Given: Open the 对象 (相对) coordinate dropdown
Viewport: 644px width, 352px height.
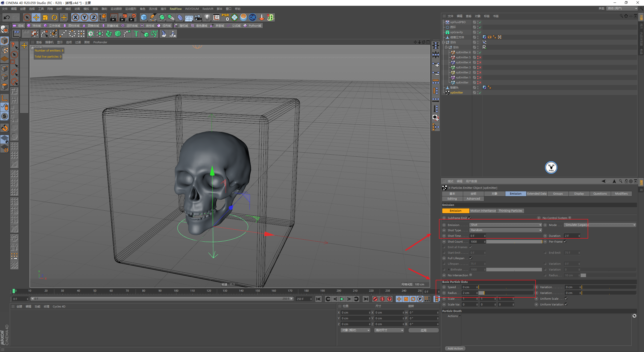Looking at the screenshot, I should click(355, 330).
